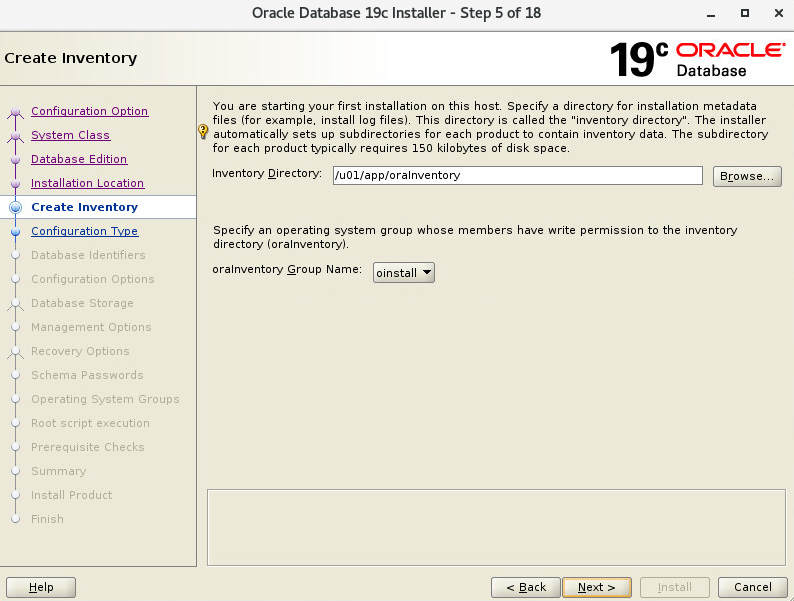Maximize the installer window

[x=744, y=13]
